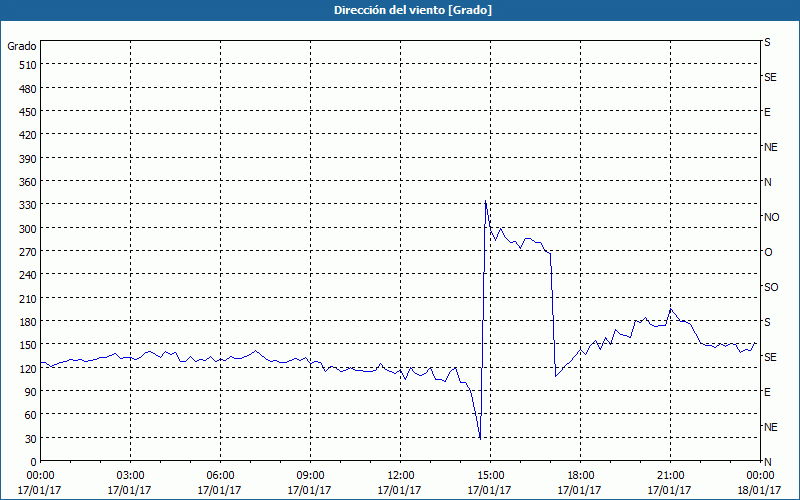Select the 'Grado' y-axis unit label
Image resolution: width=800 pixels, height=500 pixels.
pos(22,46)
